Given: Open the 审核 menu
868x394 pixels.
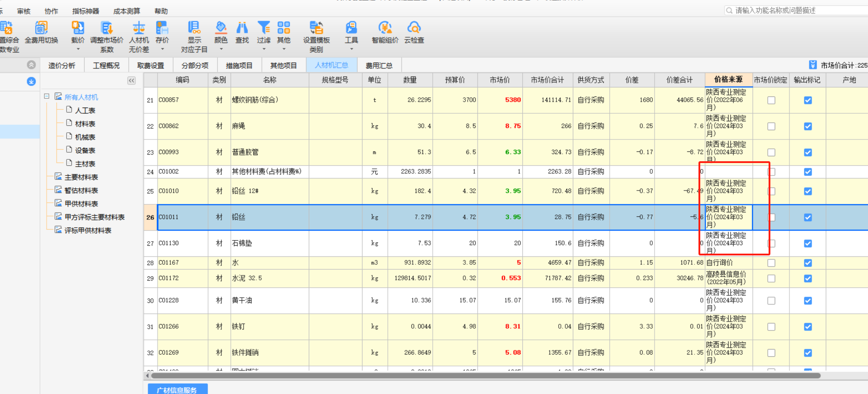Looking at the screenshot, I should [24, 11].
